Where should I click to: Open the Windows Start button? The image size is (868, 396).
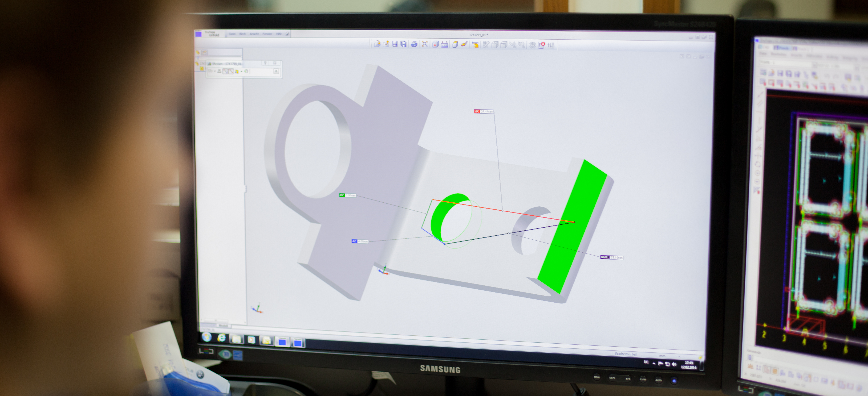207,337
